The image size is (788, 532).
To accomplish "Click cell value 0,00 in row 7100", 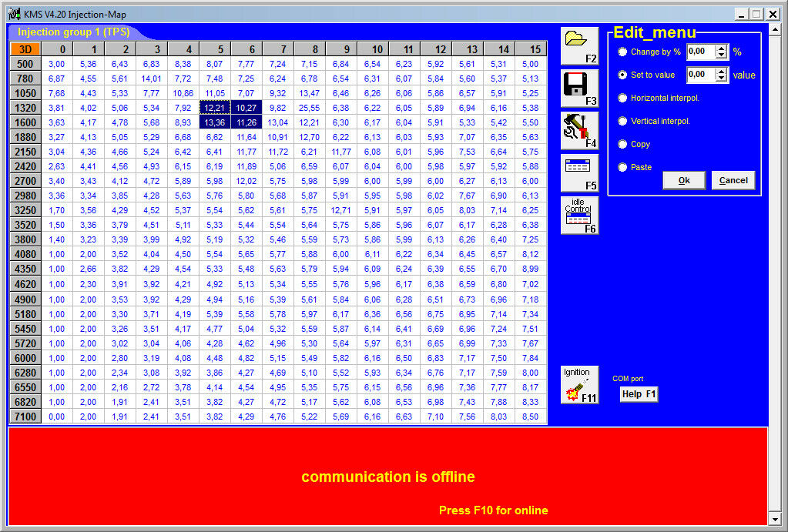I will pyautogui.click(x=57, y=417).
